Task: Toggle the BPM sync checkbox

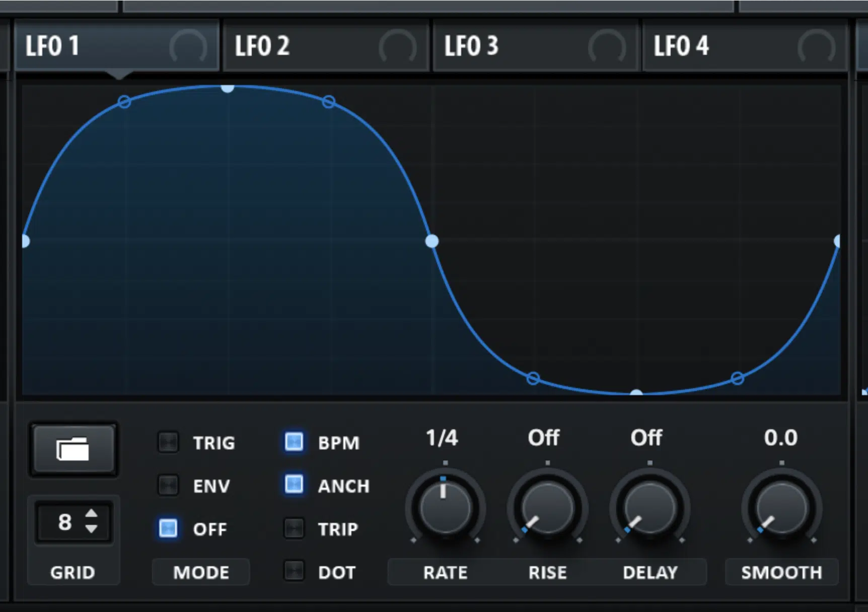Action: tap(294, 442)
